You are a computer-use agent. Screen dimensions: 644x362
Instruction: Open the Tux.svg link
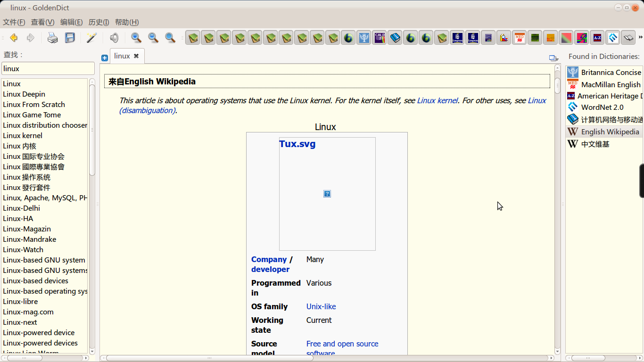coord(297,144)
